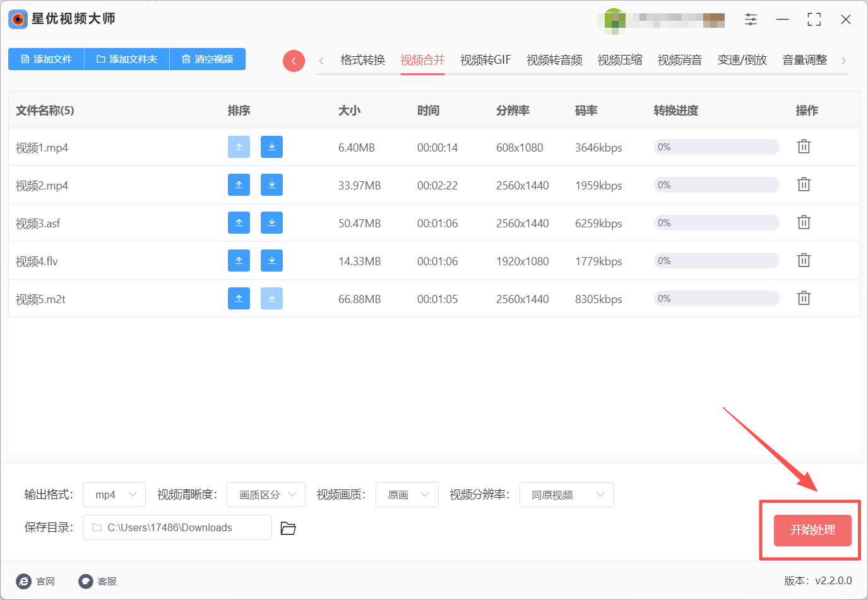Move 视频2.mp4 up in order
868x600 pixels.
coord(239,184)
